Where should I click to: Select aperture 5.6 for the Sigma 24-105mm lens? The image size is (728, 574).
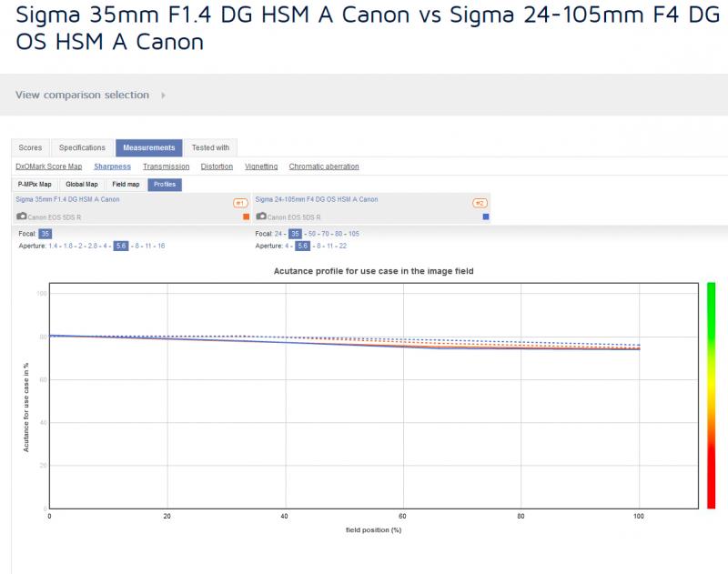pos(303,246)
